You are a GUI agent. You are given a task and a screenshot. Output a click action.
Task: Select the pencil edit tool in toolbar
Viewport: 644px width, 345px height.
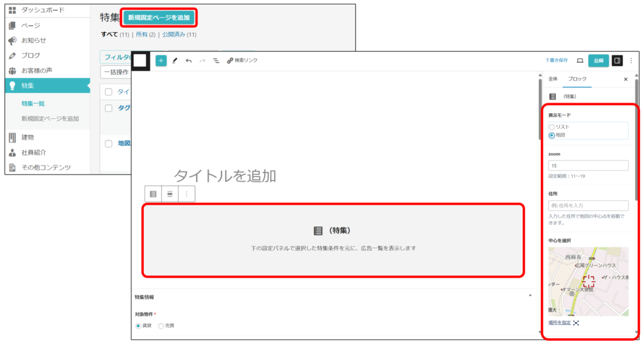click(175, 60)
